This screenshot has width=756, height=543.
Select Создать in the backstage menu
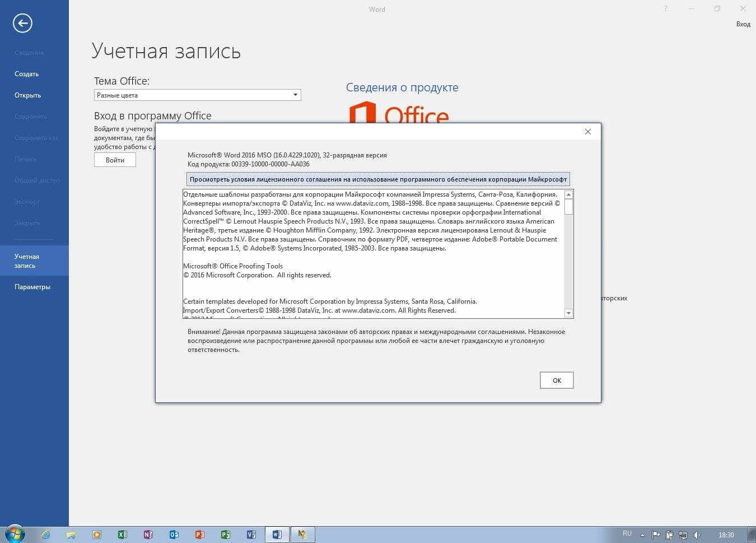click(x=26, y=74)
